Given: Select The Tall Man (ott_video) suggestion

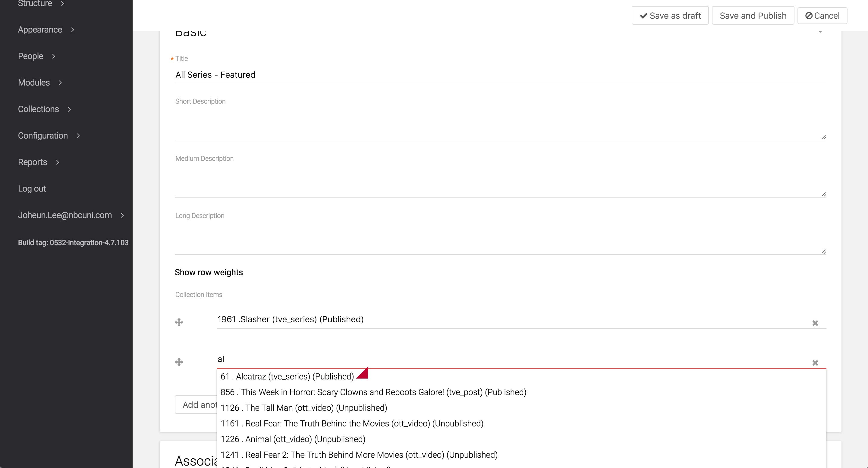Looking at the screenshot, I should (x=303, y=408).
